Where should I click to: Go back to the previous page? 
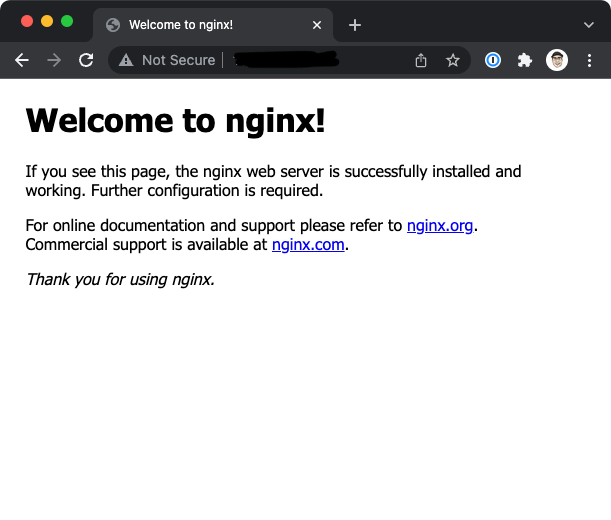[22, 60]
